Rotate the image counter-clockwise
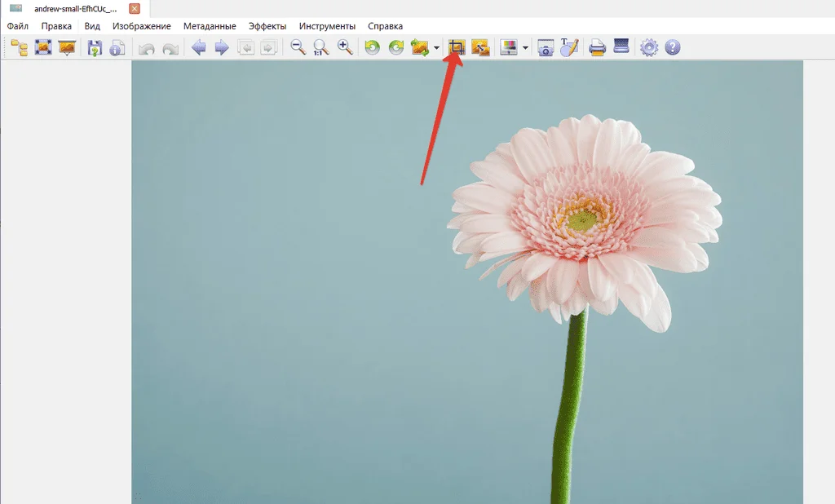Image resolution: width=835 pixels, height=504 pixels. [x=372, y=48]
